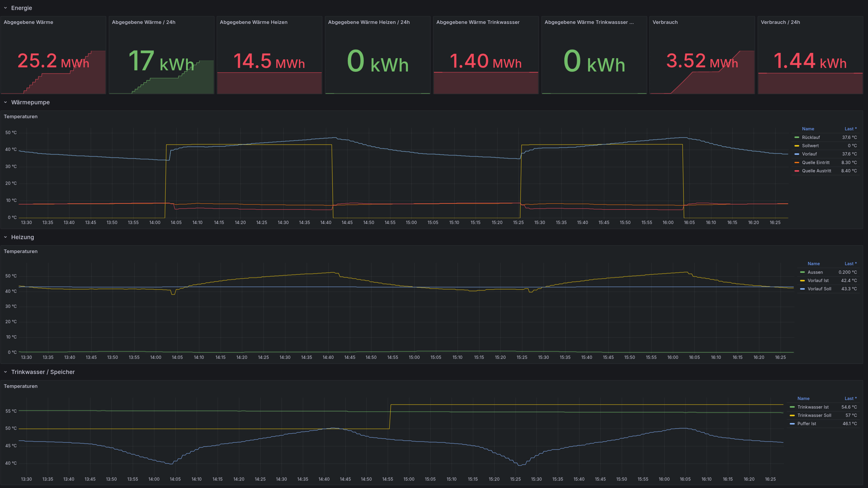Sort Heizung legend by Name header
868x488 pixels.
point(813,264)
